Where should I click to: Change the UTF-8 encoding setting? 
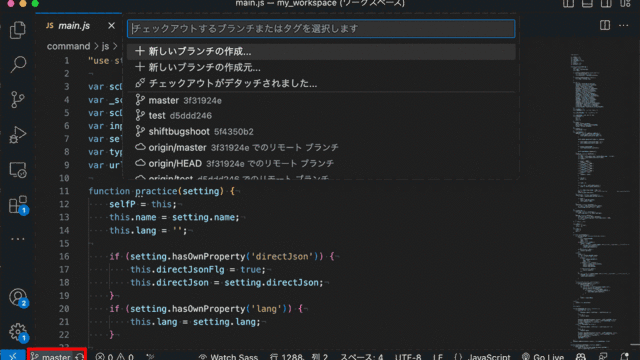coord(408,357)
